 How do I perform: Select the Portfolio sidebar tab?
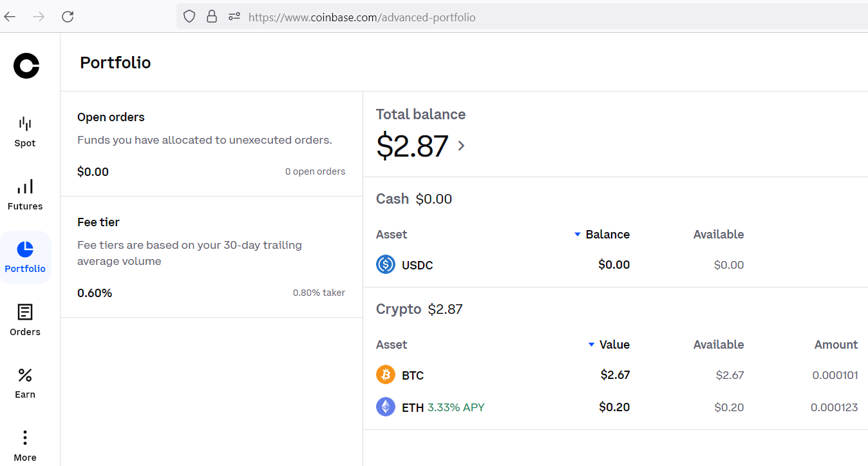click(25, 257)
